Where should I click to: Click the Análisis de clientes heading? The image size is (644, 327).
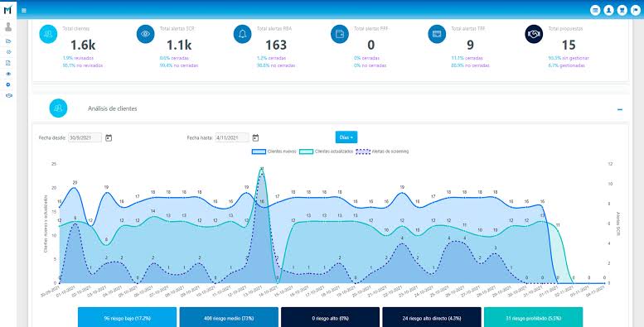point(113,108)
